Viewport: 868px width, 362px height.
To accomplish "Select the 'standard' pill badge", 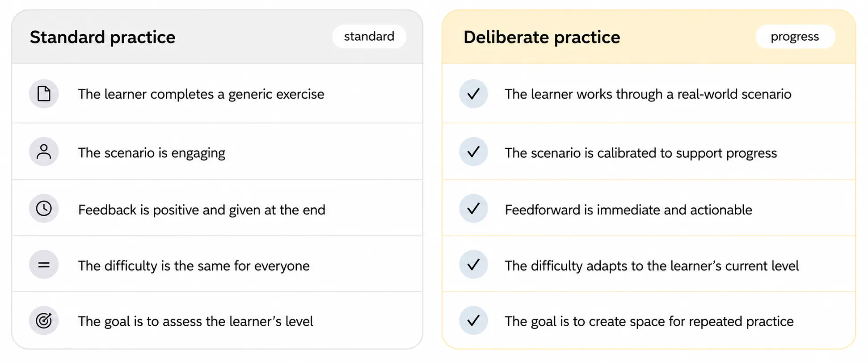I will (369, 37).
